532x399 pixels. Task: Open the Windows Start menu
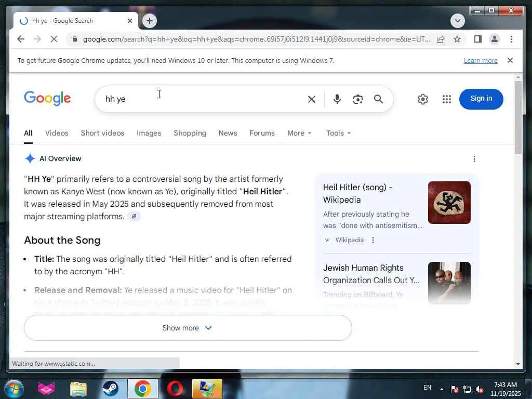click(x=14, y=389)
